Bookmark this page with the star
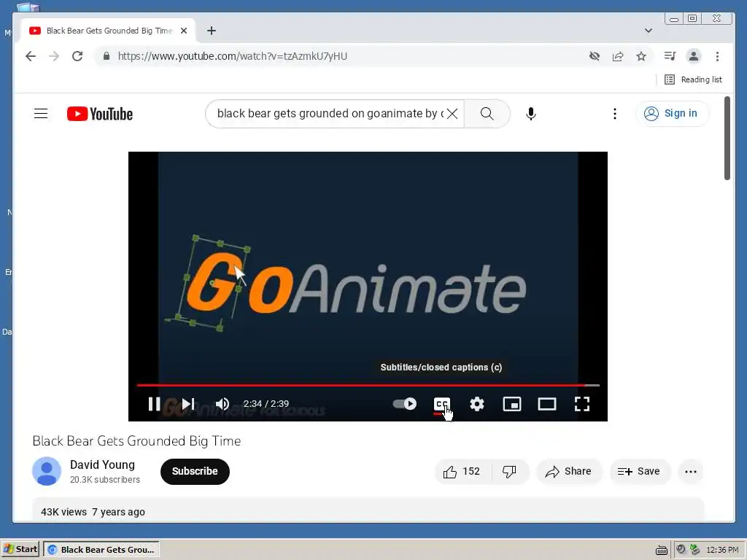 641,56
